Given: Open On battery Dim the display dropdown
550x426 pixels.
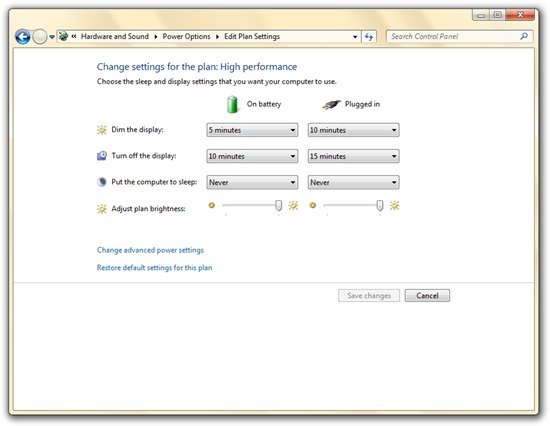Looking at the screenshot, I should pos(252,130).
